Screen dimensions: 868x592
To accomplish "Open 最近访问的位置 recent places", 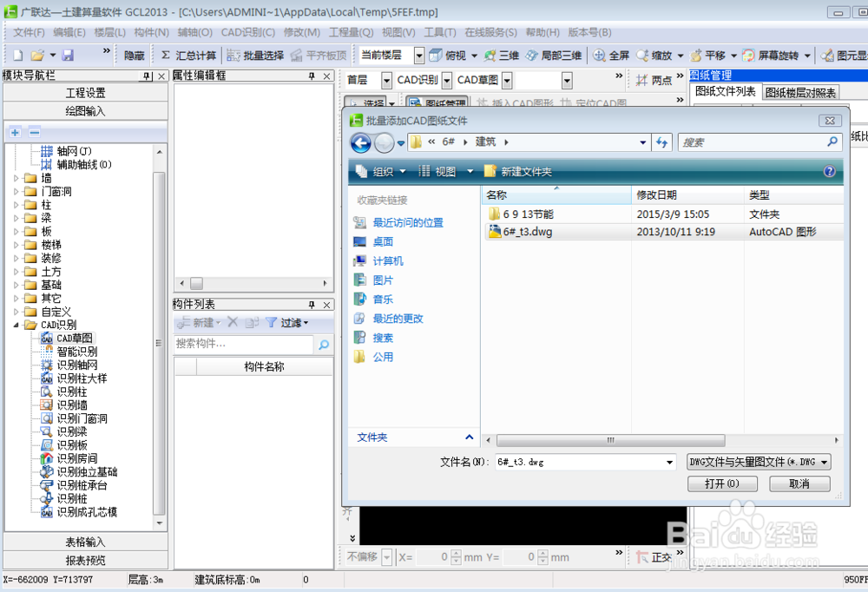I will click(x=408, y=222).
